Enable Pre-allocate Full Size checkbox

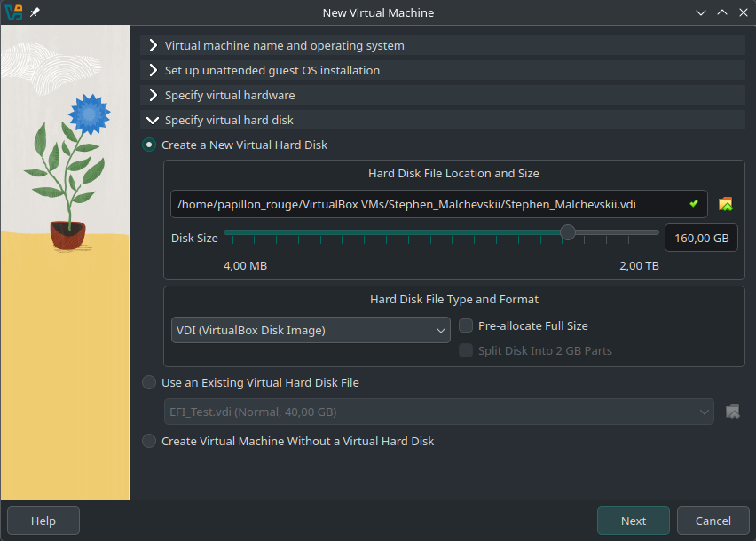466,325
